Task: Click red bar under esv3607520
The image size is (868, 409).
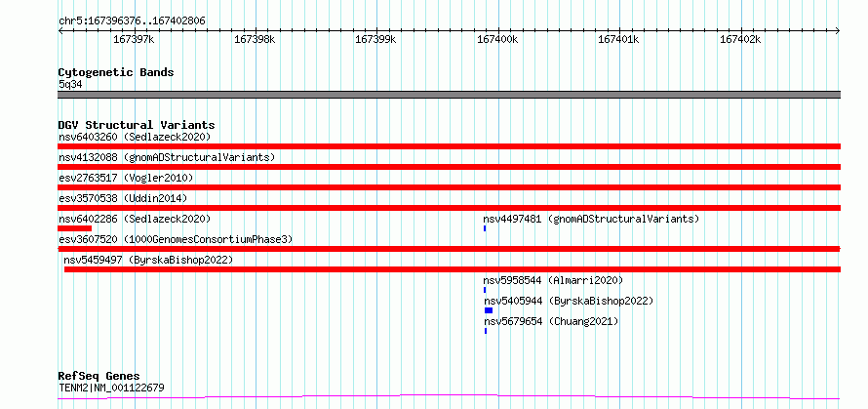Action: (x=449, y=249)
